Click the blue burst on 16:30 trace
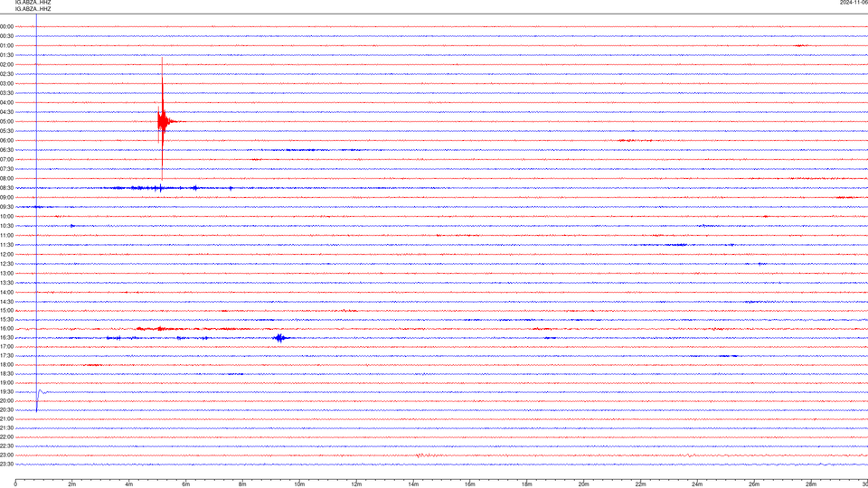The image size is (868, 488). tap(280, 337)
